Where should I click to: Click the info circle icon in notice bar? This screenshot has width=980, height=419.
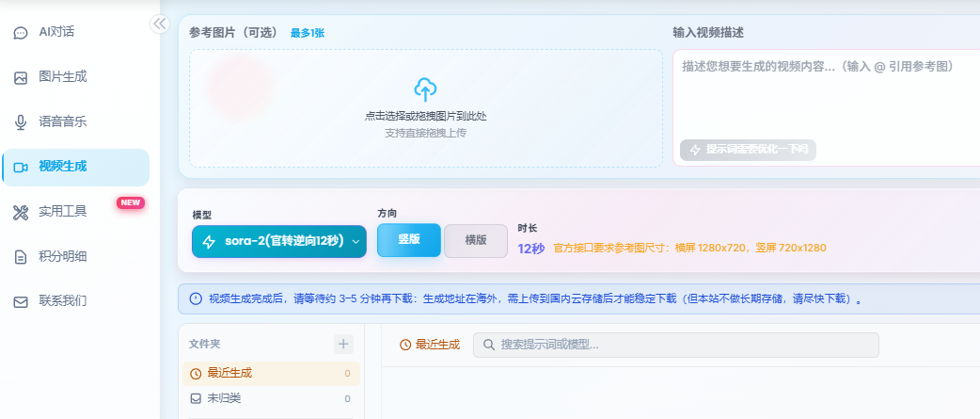pyautogui.click(x=196, y=298)
